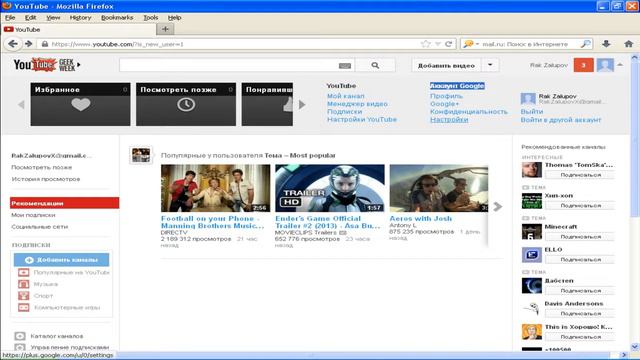Open the Tools menu
This screenshot has width=640, height=360.
151,18
